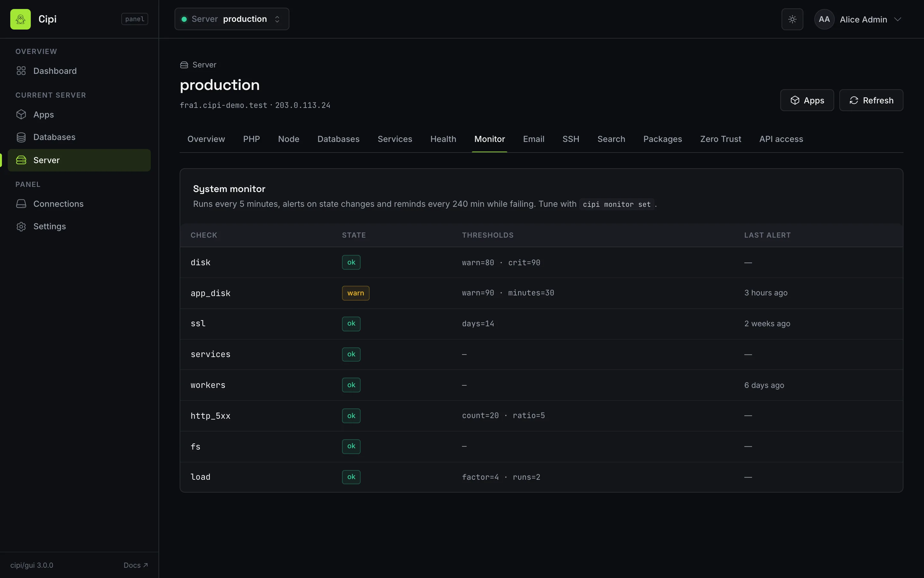
Task: Open Databases in the sidebar
Action: 79,137
